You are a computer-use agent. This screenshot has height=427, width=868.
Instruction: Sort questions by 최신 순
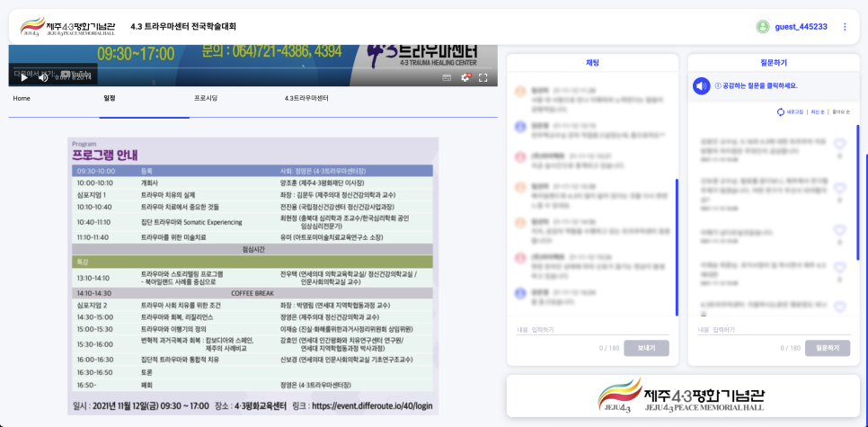click(x=818, y=111)
